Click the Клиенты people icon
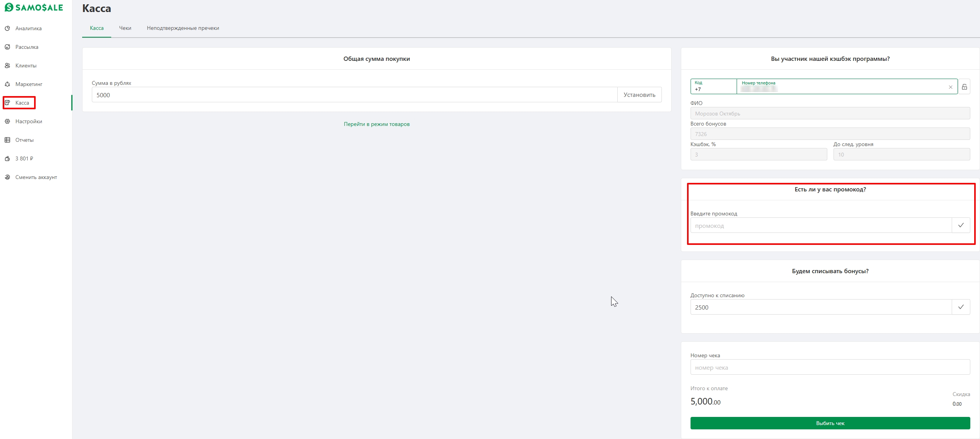 (x=7, y=65)
